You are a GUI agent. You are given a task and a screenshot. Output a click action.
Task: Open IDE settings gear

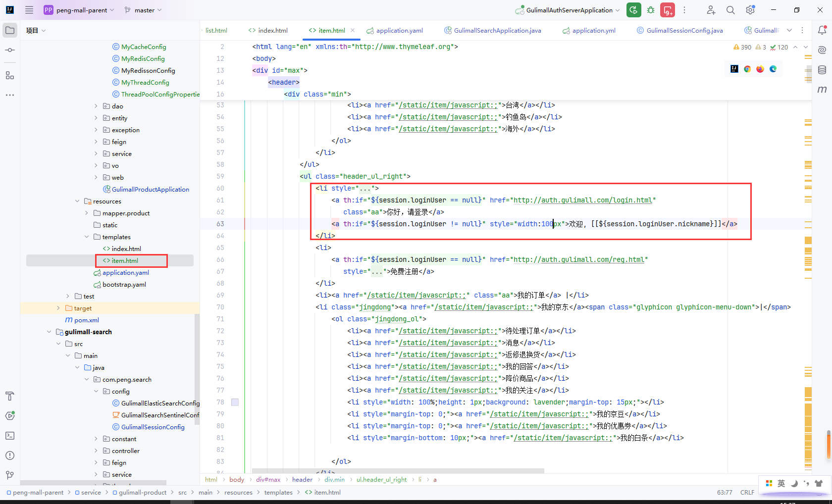coord(750,10)
